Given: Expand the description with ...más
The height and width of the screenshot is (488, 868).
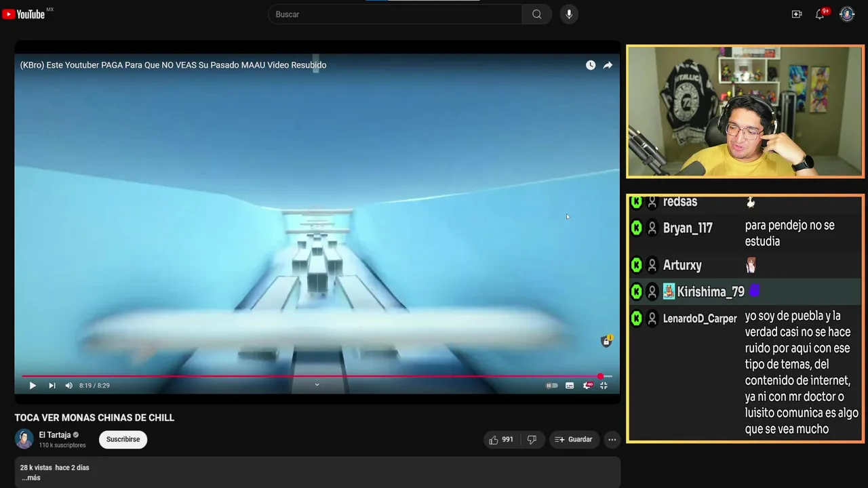Looking at the screenshot, I should click(x=31, y=478).
